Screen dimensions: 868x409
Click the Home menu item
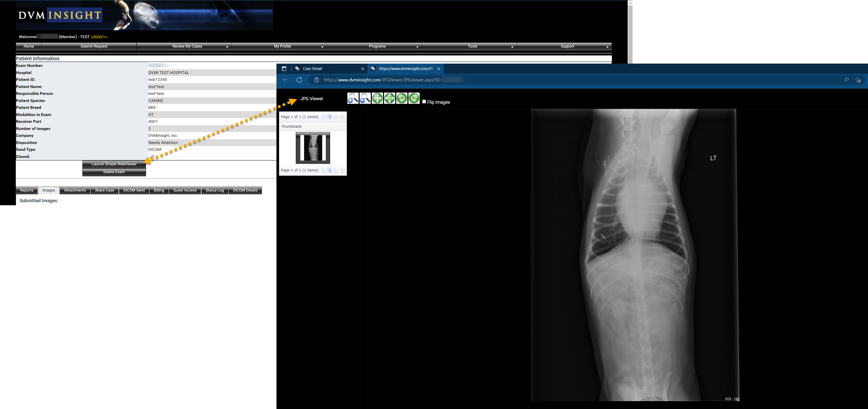point(29,47)
